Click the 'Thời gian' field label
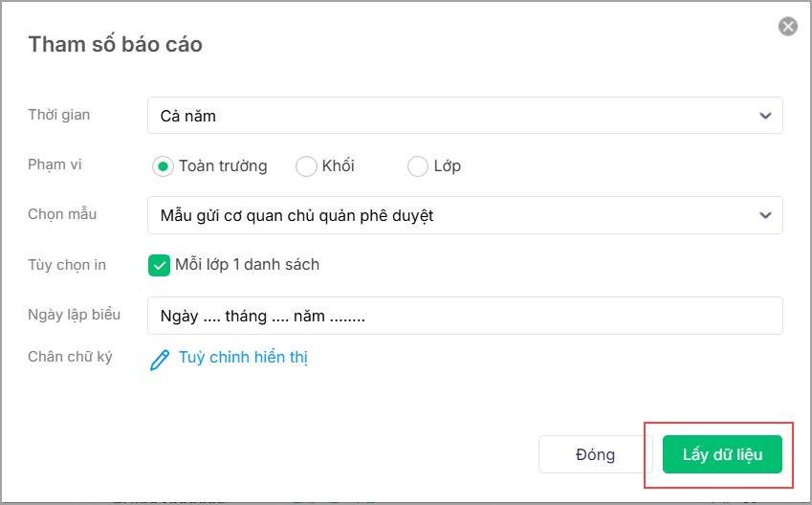The height and width of the screenshot is (505, 812). point(59,115)
